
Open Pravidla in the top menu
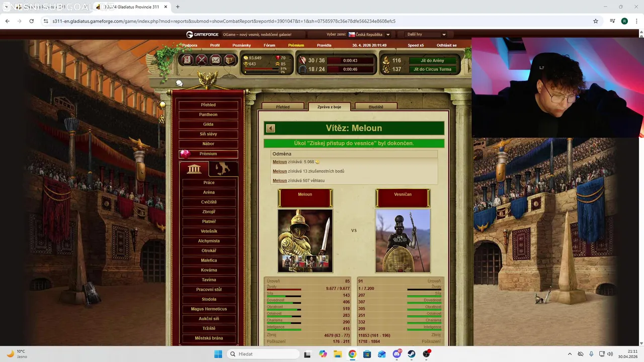[324, 45]
